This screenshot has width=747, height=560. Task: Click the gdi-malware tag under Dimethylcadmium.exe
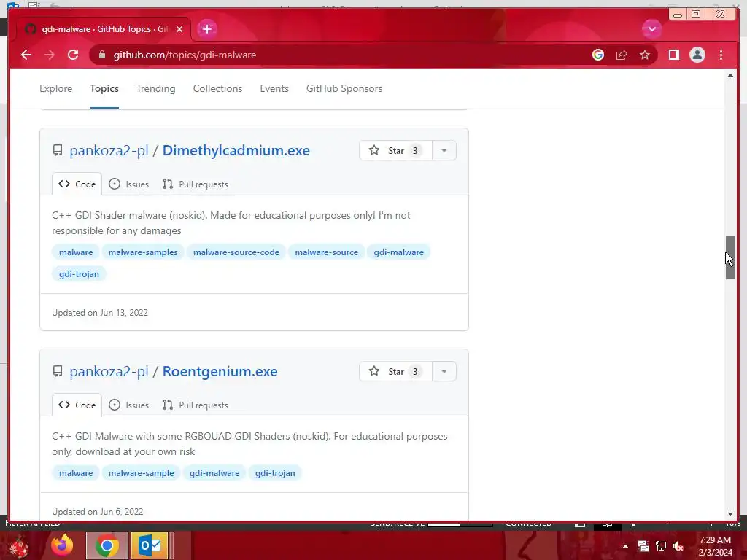[x=399, y=252]
